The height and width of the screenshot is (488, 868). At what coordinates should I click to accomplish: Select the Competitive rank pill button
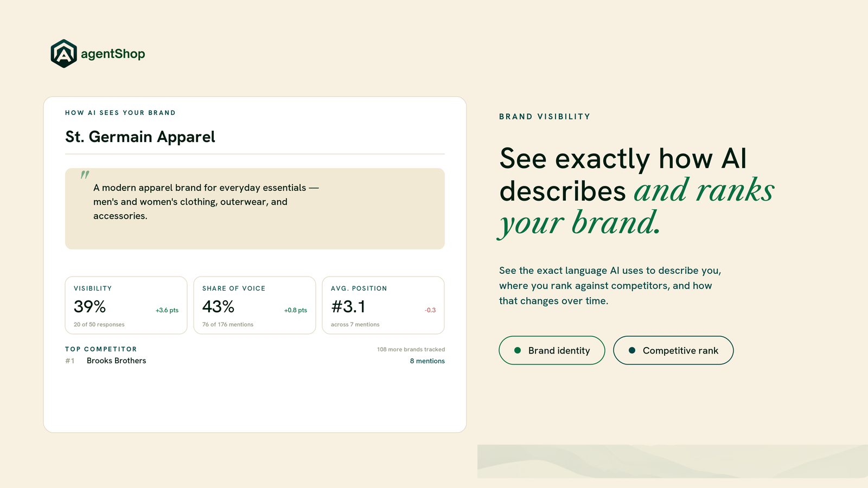click(673, 350)
